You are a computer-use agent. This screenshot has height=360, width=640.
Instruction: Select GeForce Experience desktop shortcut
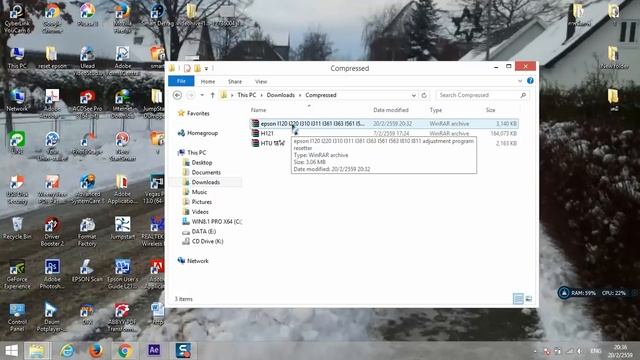(x=17, y=274)
